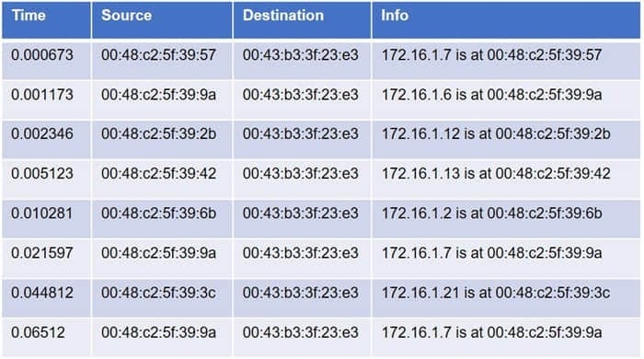
Task: Click info cell for 172.16.1.21
Action: 506,298
